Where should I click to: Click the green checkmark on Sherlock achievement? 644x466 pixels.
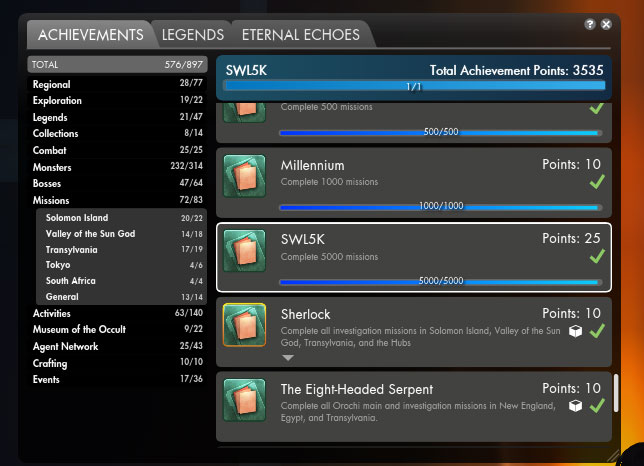tap(597, 331)
